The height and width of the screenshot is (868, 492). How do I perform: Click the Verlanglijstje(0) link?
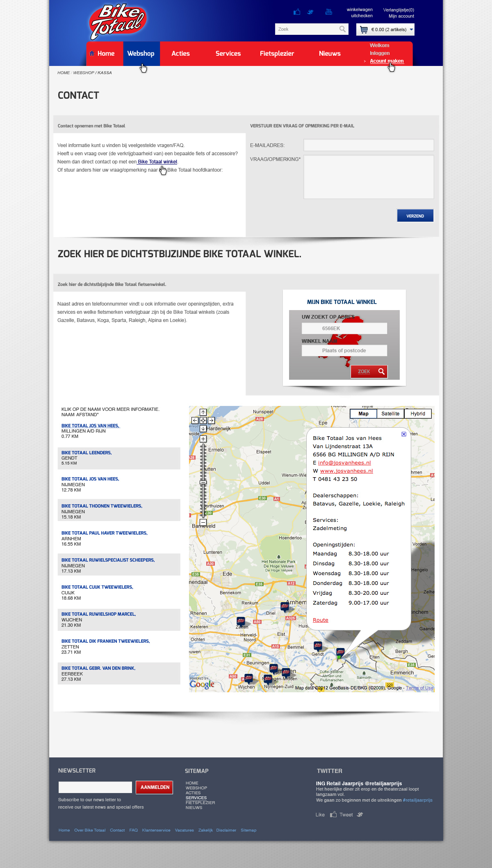[x=399, y=10]
